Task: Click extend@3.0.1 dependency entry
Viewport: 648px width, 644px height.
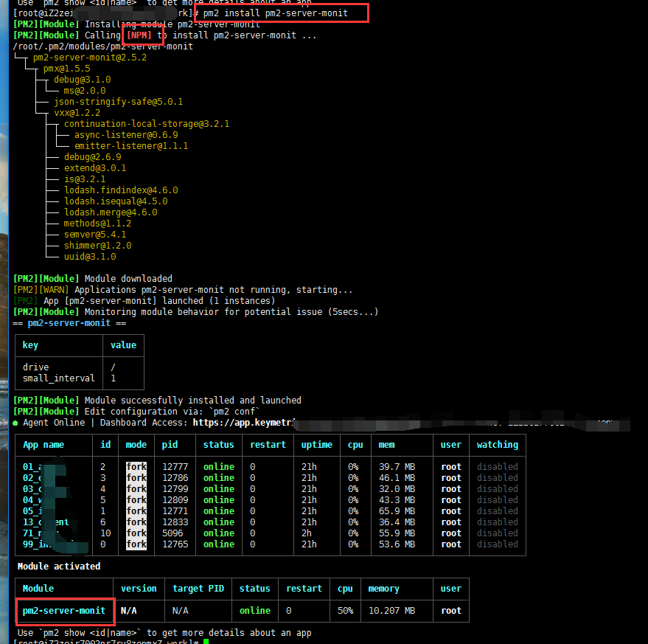Action: coord(95,168)
